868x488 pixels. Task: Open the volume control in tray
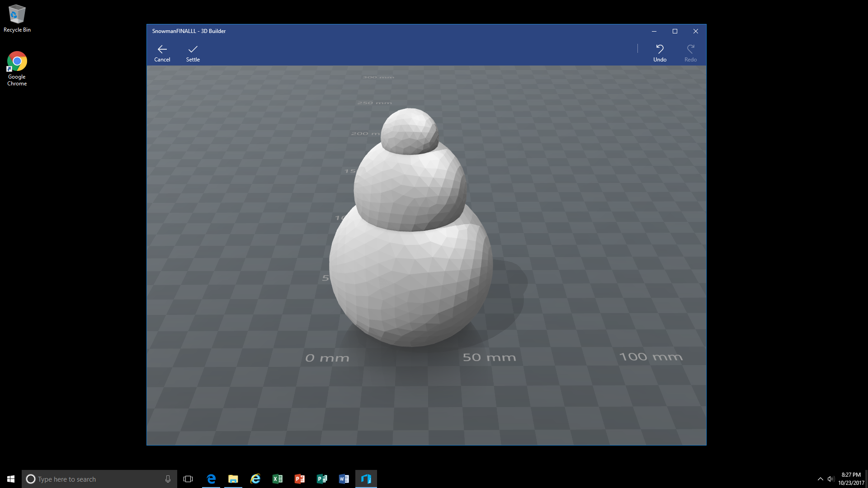pos(830,479)
